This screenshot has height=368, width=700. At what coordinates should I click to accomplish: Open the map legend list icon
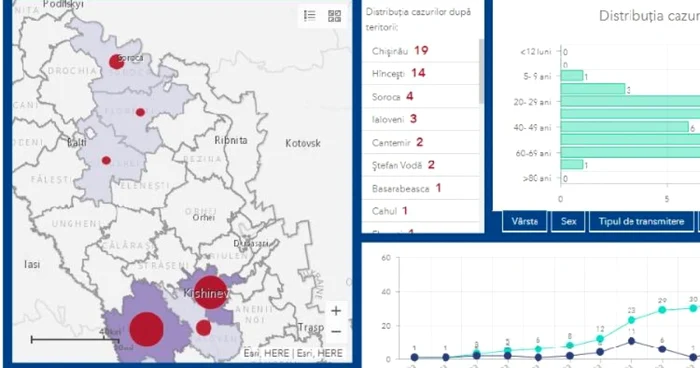(x=310, y=16)
